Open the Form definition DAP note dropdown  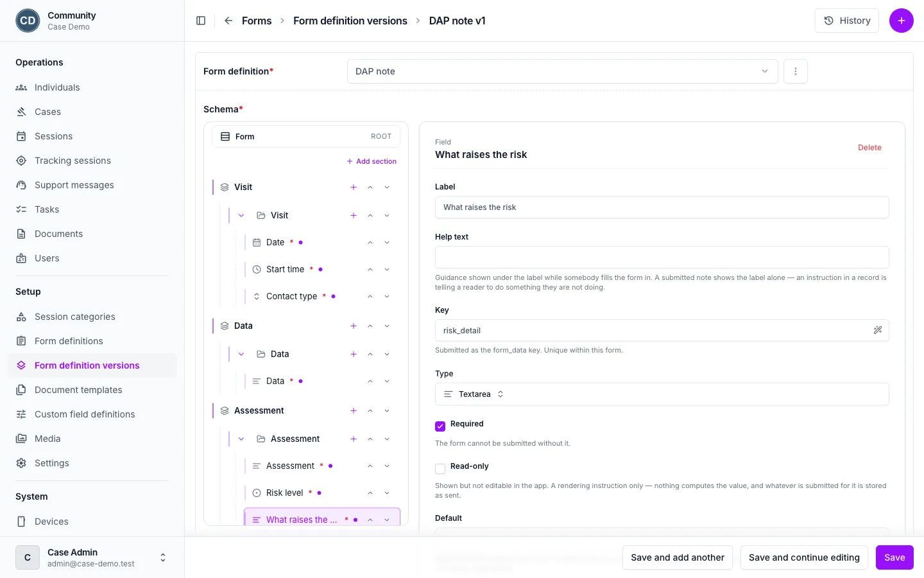tap(563, 71)
